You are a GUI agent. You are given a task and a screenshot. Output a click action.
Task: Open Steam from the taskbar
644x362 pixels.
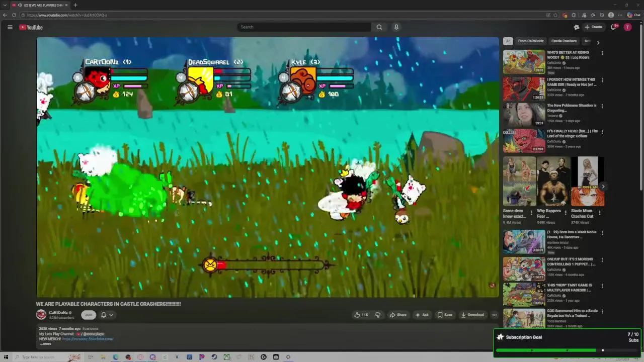click(x=214, y=357)
